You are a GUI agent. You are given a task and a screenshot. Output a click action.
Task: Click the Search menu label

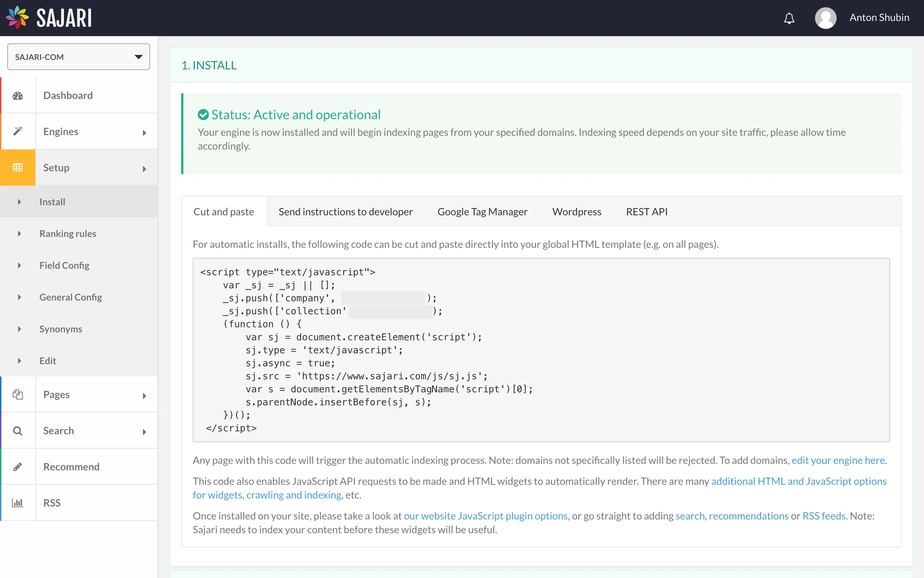click(x=58, y=431)
